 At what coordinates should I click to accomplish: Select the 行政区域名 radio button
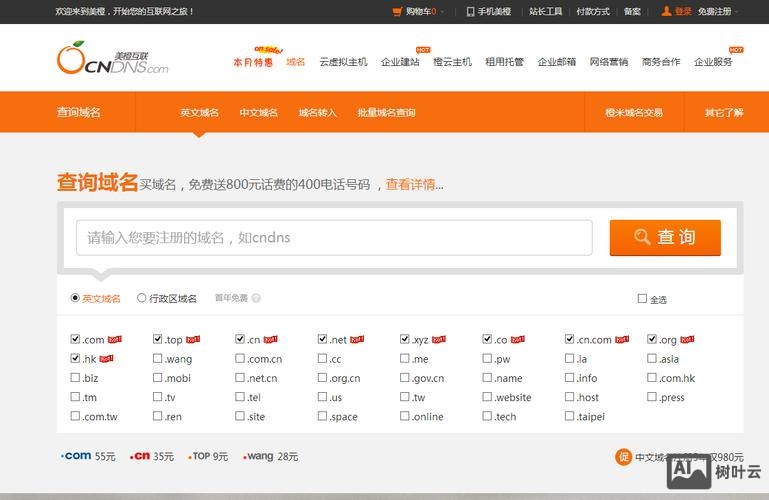click(x=142, y=298)
